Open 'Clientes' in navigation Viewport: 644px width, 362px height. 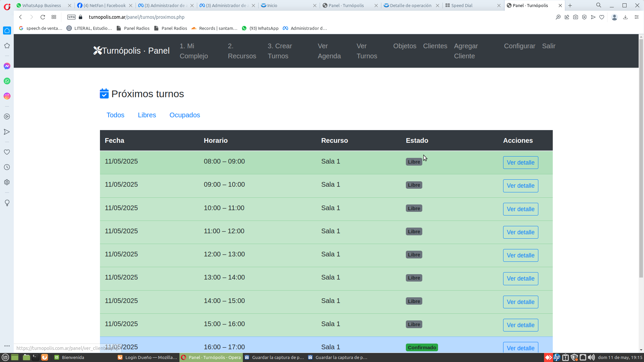[x=435, y=46]
